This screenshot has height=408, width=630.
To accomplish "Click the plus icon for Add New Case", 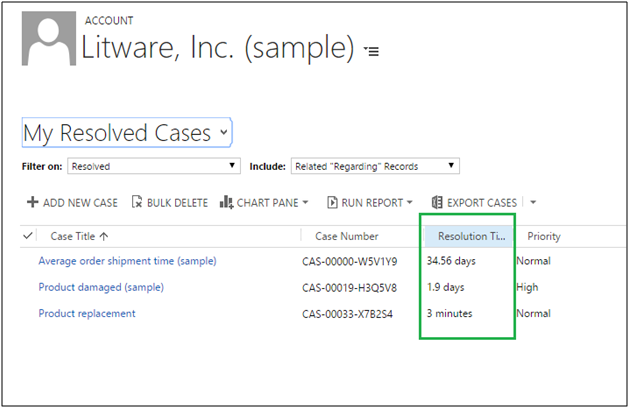I will 32,202.
